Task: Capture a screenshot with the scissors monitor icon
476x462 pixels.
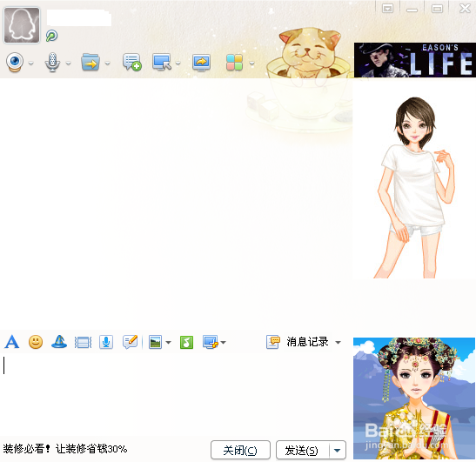Action: pos(211,343)
